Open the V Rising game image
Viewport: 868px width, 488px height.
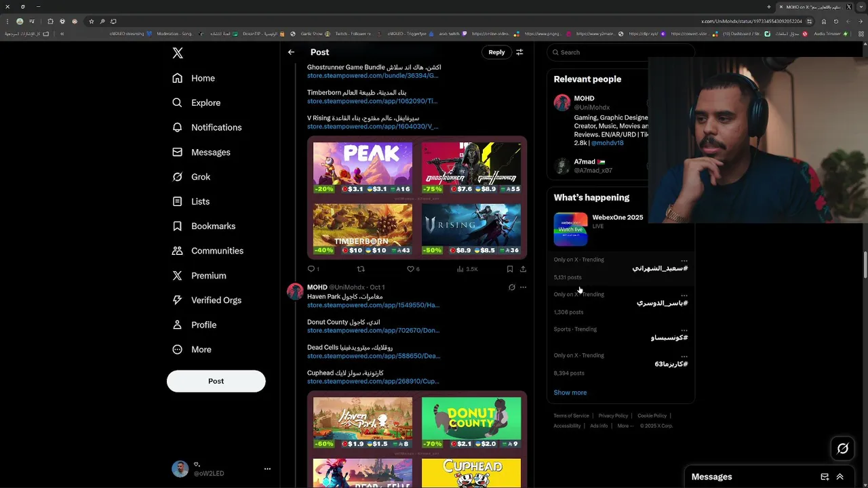tap(471, 229)
